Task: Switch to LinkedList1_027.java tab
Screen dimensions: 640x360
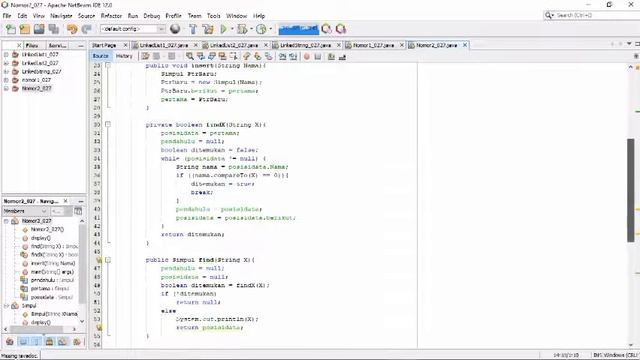Action: point(164,45)
